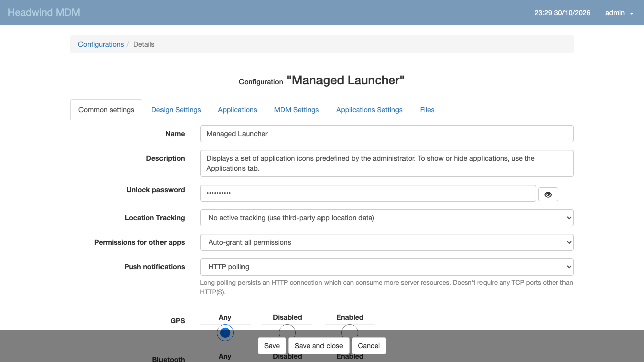Click the long polling help text
The image size is (644, 362).
click(386, 287)
